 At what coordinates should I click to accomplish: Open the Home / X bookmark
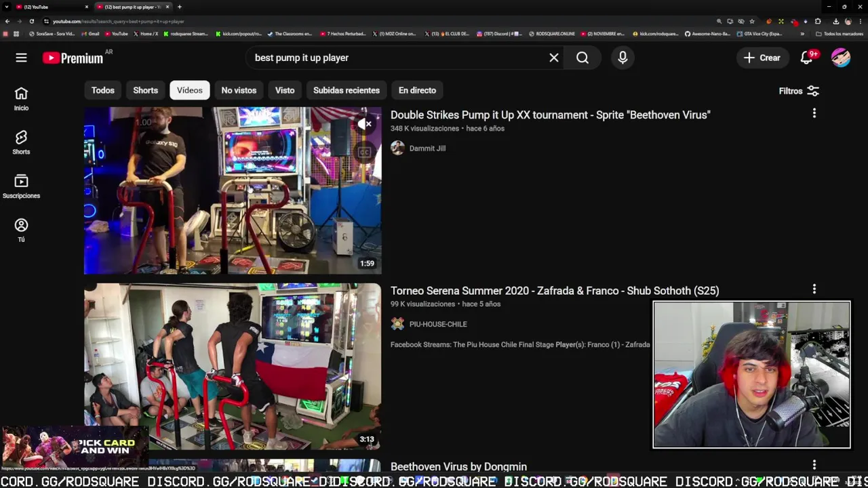[146, 34]
